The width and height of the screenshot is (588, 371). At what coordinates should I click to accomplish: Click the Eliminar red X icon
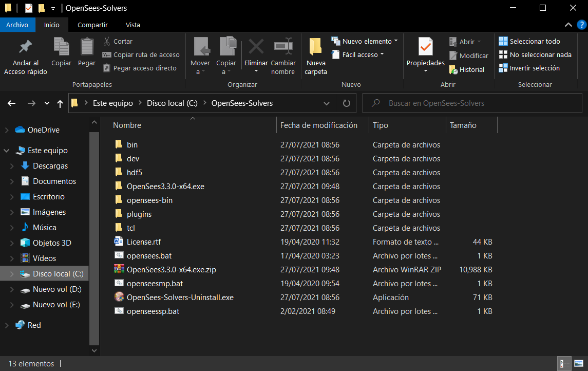point(256,47)
